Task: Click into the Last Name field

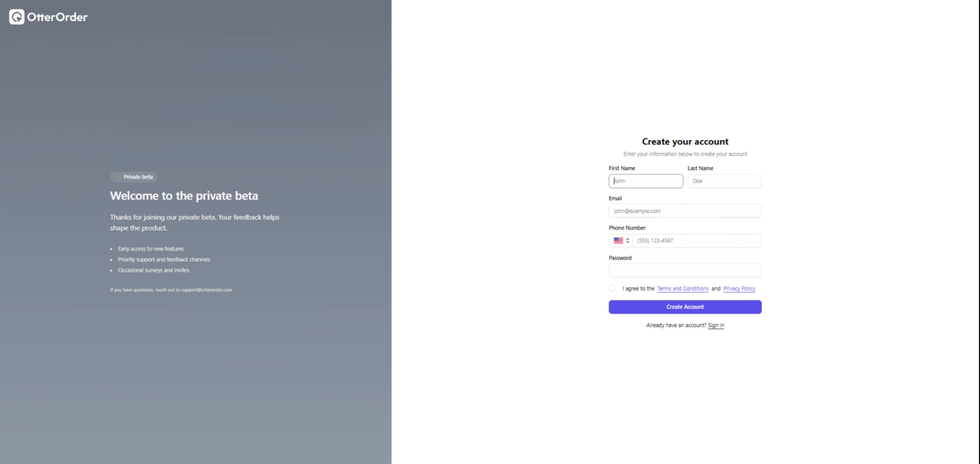Action: coord(724,181)
